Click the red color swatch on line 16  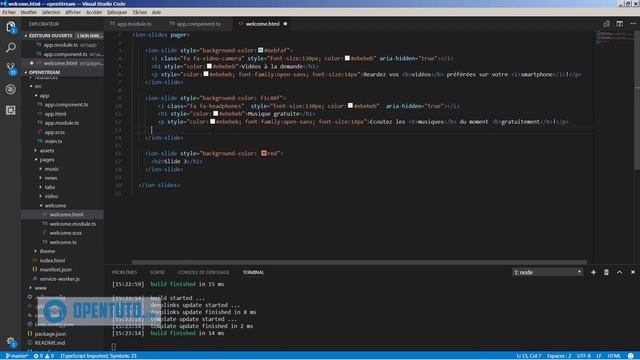click(264, 153)
